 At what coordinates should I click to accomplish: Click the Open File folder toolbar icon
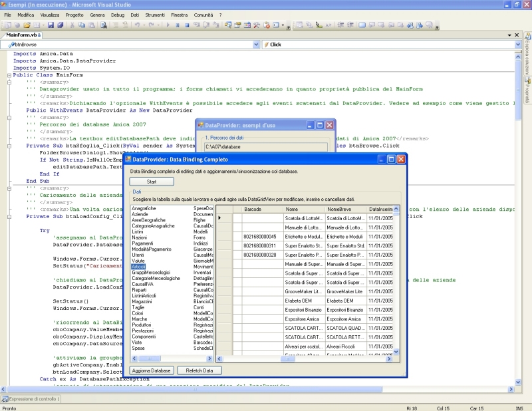pyautogui.click(x=27, y=25)
